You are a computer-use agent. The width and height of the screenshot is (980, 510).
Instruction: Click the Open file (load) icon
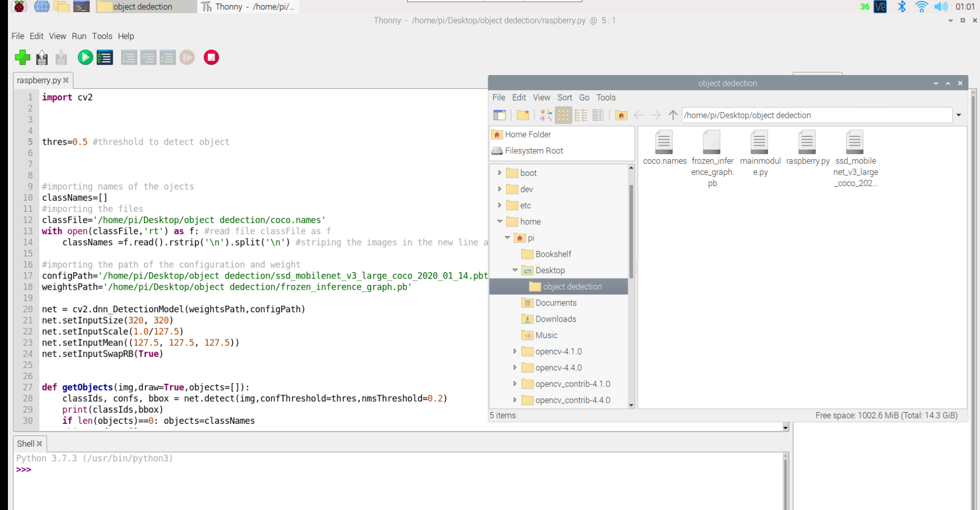coord(42,58)
